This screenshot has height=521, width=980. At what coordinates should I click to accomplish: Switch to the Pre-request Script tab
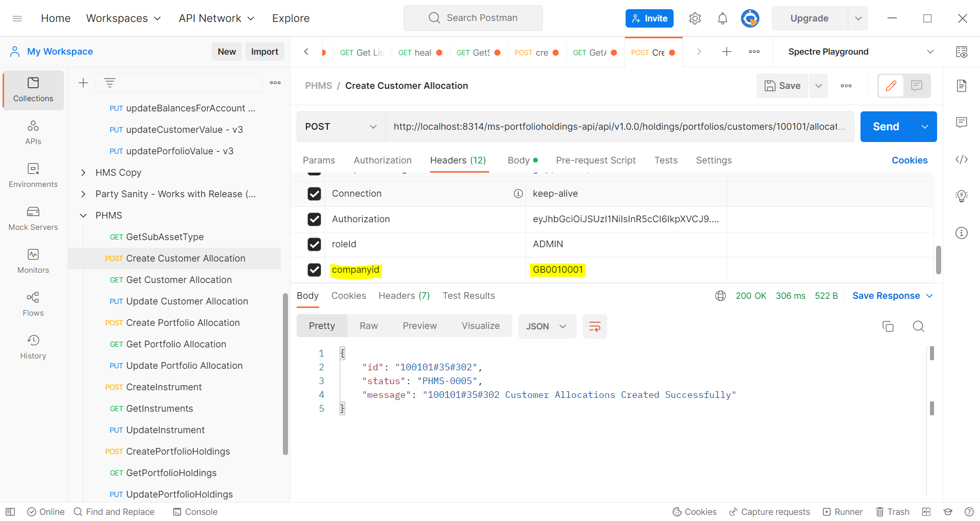click(x=595, y=160)
